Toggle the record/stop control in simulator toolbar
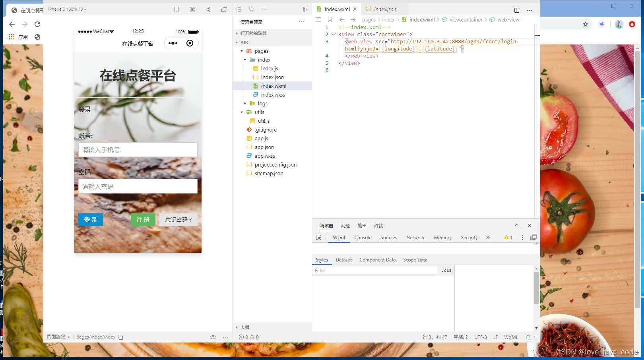644x360 pixels. 192,9
